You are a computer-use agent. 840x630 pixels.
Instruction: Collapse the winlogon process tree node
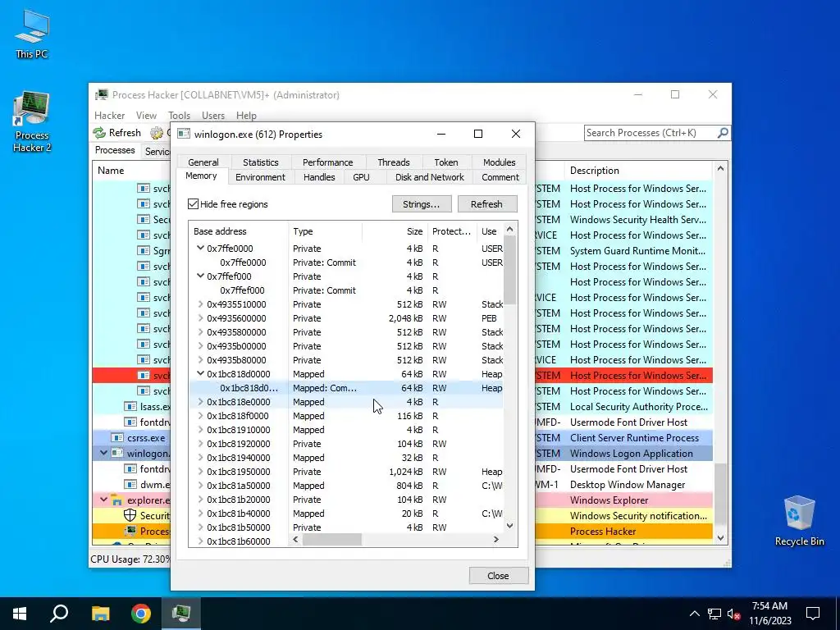click(x=103, y=453)
